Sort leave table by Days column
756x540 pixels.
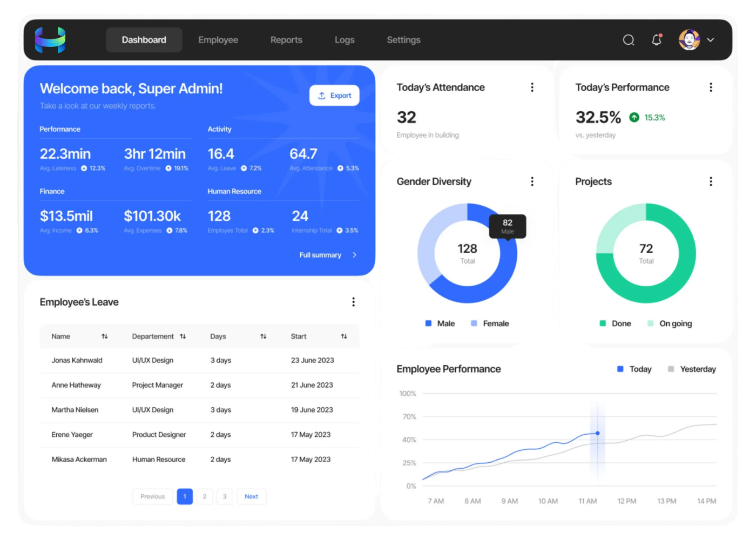click(x=264, y=336)
